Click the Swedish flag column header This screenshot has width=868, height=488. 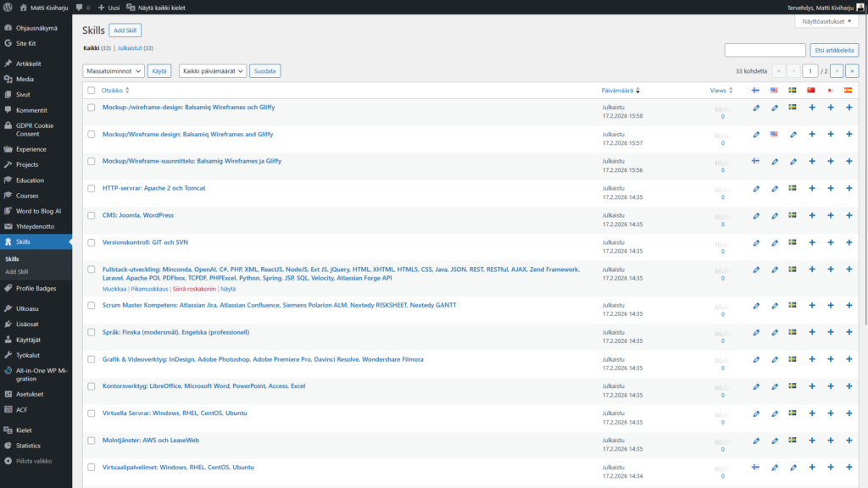(793, 90)
